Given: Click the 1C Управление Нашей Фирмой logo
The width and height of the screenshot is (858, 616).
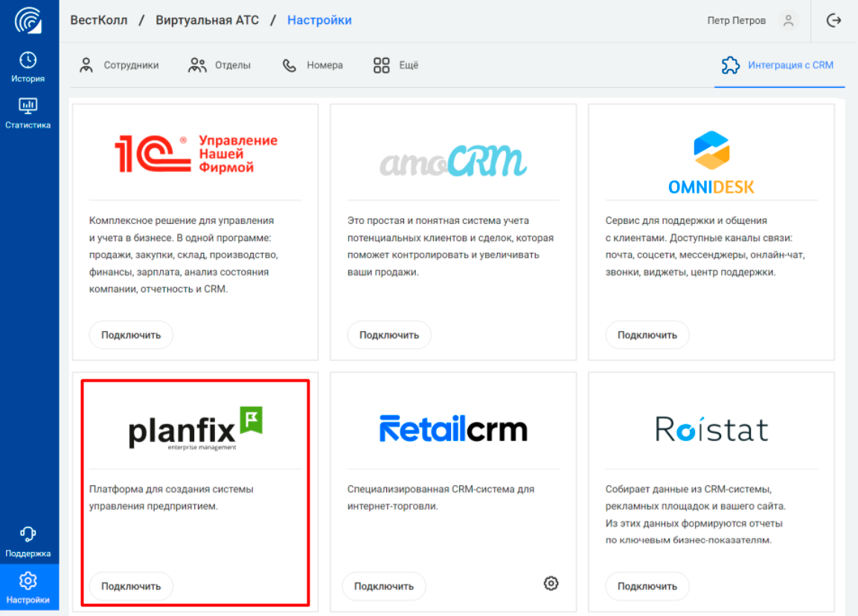Looking at the screenshot, I should pyautogui.click(x=196, y=154).
